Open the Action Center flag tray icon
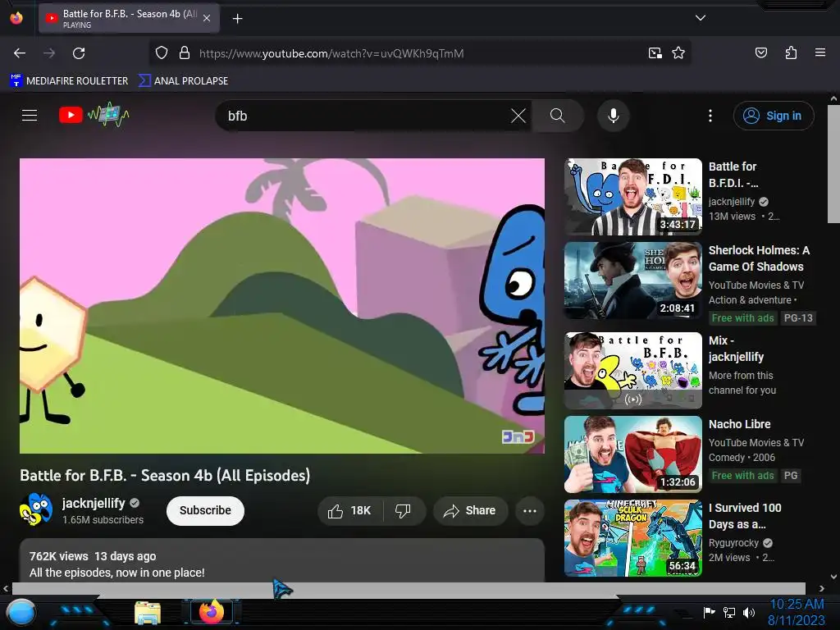The image size is (840, 630). pos(710,612)
